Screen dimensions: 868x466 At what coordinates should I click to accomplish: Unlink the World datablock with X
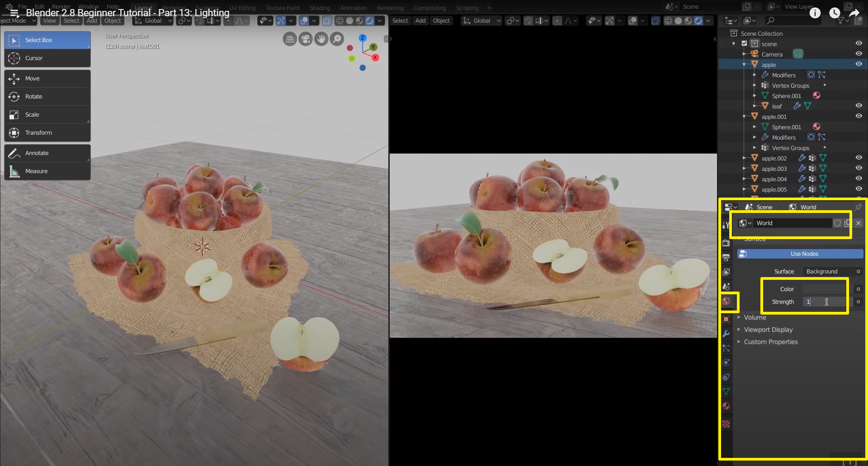coord(858,223)
